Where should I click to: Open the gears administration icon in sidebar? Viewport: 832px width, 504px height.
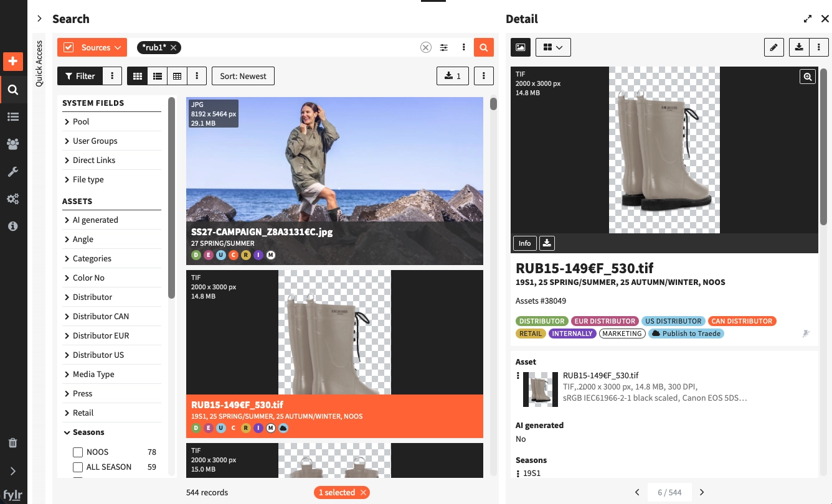point(12,198)
